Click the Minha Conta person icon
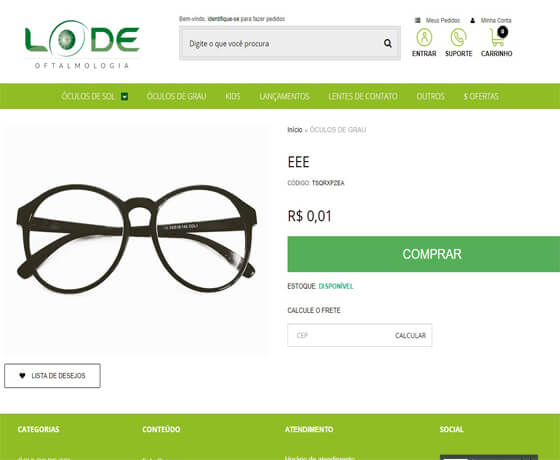Screen dimensions: 560x460 click(x=472, y=20)
